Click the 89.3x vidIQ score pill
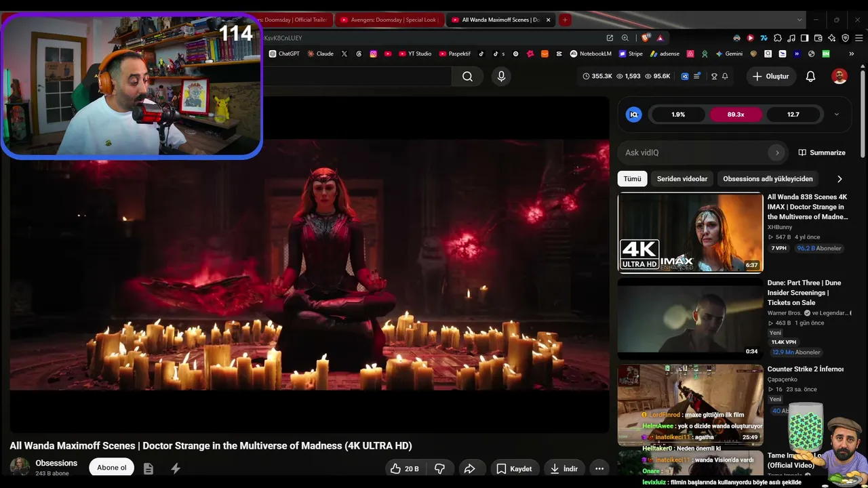This screenshot has width=868, height=488. 736,115
